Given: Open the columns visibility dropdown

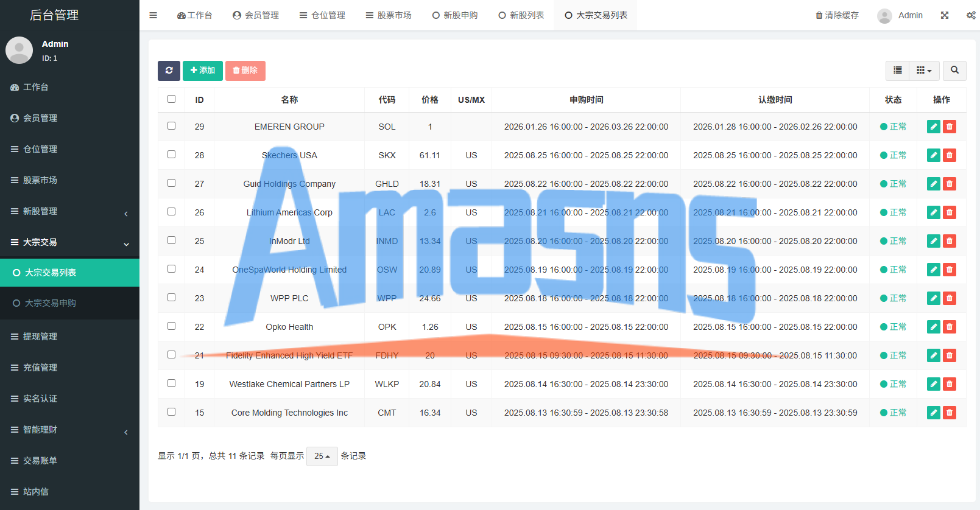Looking at the screenshot, I should tap(924, 71).
